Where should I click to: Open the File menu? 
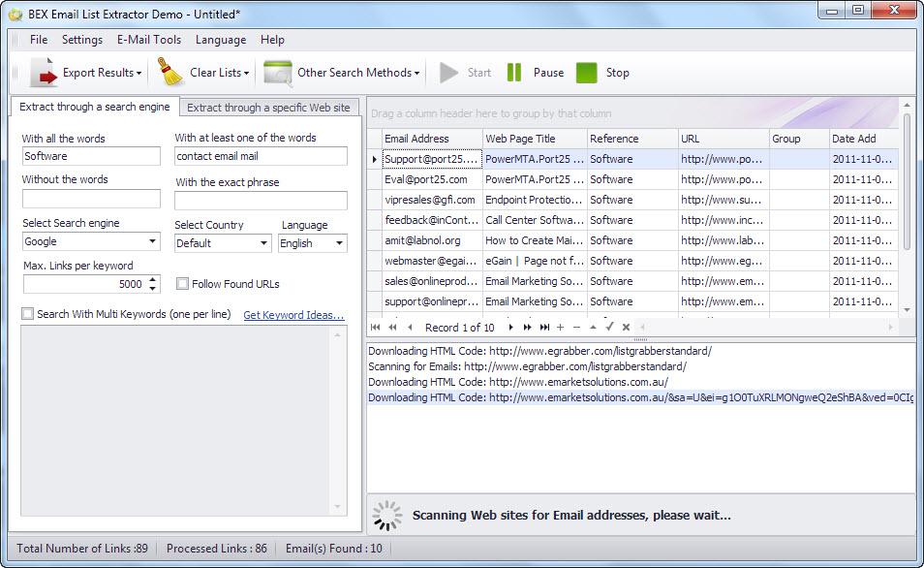tap(39, 40)
